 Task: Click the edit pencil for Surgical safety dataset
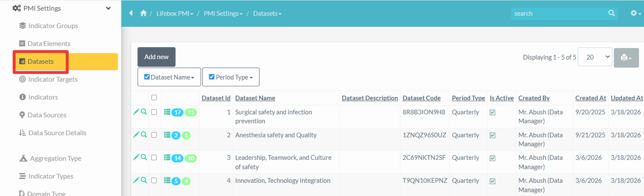[x=136, y=112]
